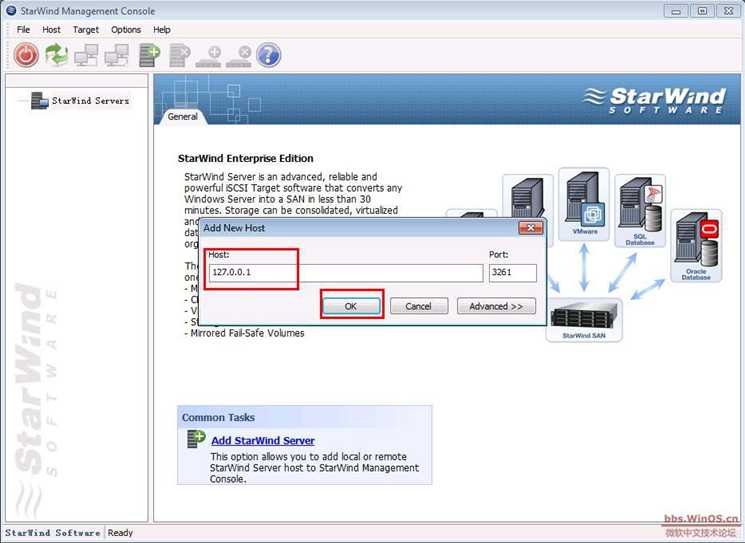Click the console title bar app icon

click(x=11, y=10)
